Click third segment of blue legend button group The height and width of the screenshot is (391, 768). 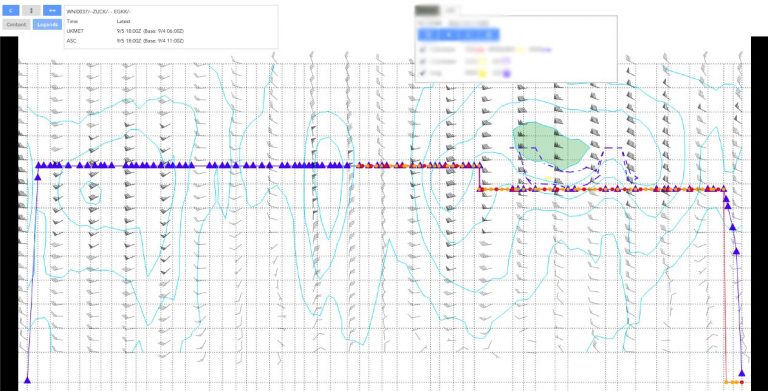point(469,34)
